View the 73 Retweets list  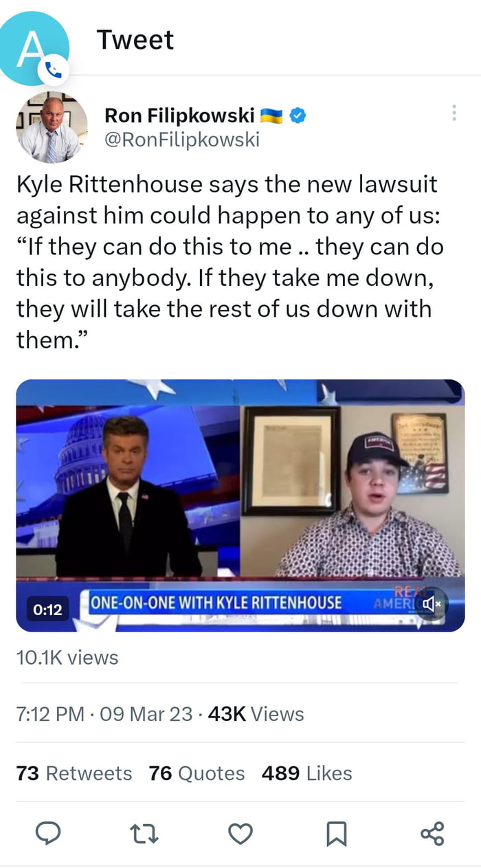(74, 773)
